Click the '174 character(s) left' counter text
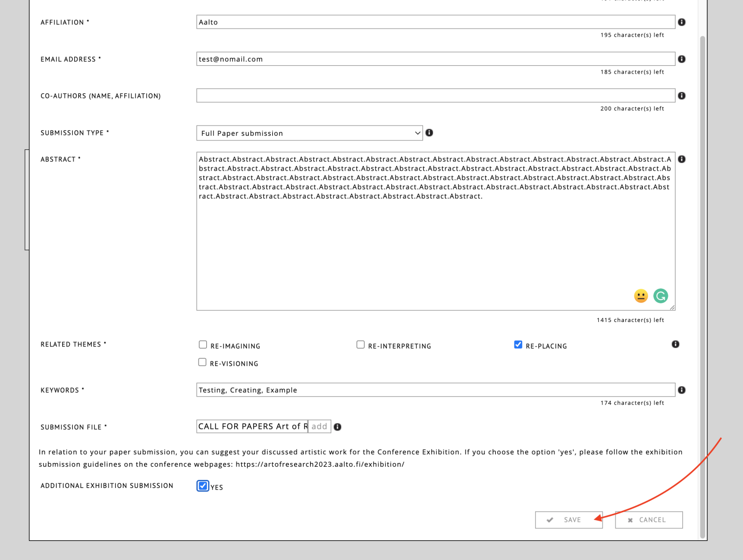Viewport: 743px width, 560px height. 632,403
